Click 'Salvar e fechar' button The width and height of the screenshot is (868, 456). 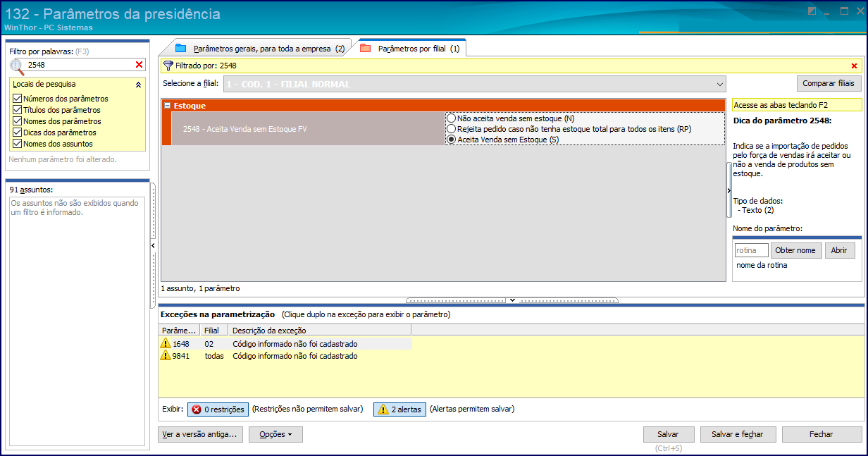tap(738, 435)
